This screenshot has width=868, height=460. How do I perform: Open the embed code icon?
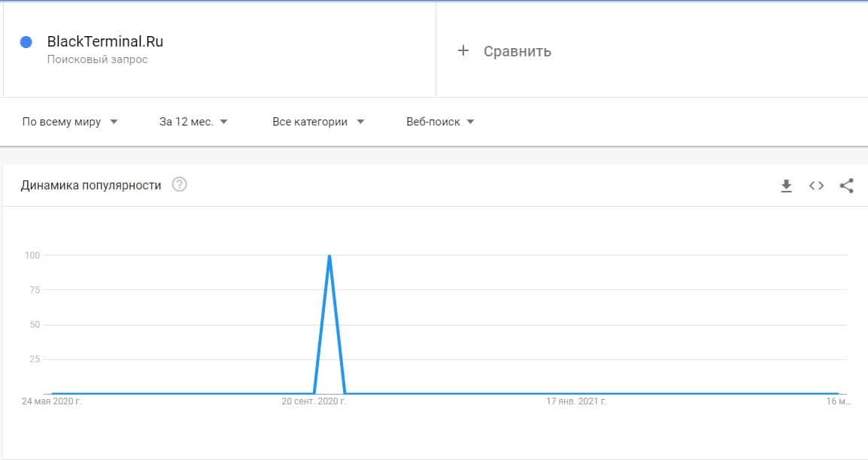(816, 186)
